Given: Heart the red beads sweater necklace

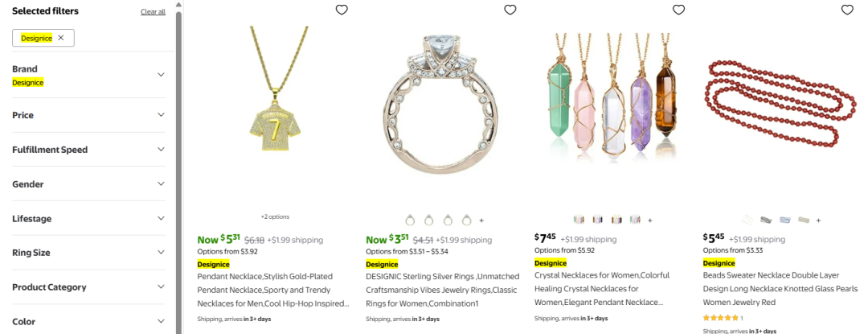Looking at the screenshot, I should coord(846,10).
